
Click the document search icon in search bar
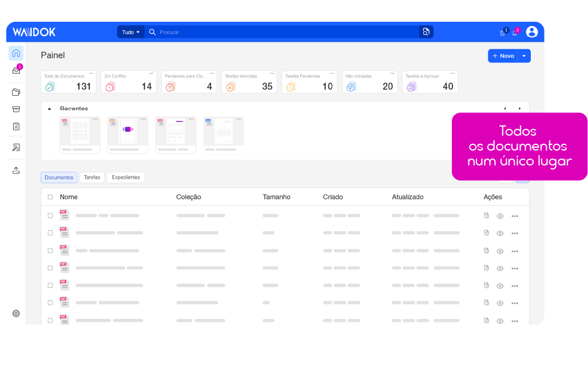[x=426, y=32]
